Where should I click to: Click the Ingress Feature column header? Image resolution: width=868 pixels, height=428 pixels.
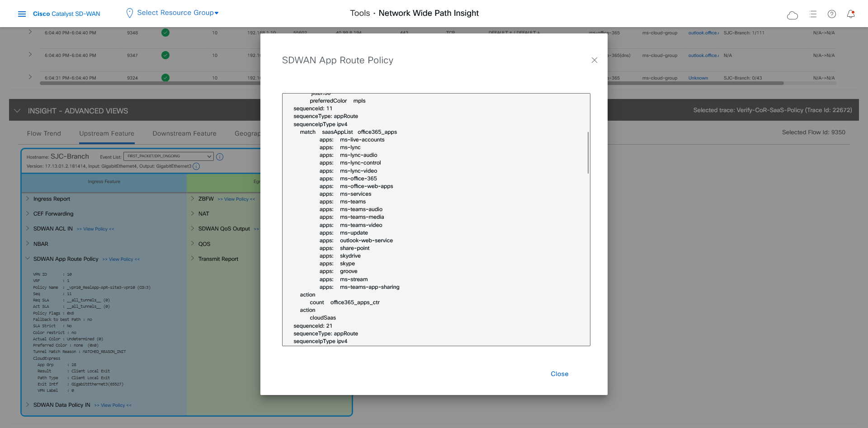point(104,182)
